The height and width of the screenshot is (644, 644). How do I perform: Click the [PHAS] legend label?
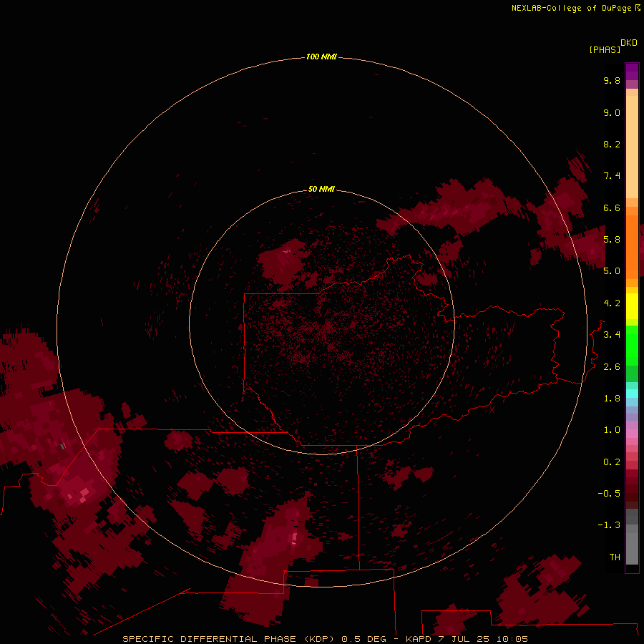pyautogui.click(x=605, y=49)
